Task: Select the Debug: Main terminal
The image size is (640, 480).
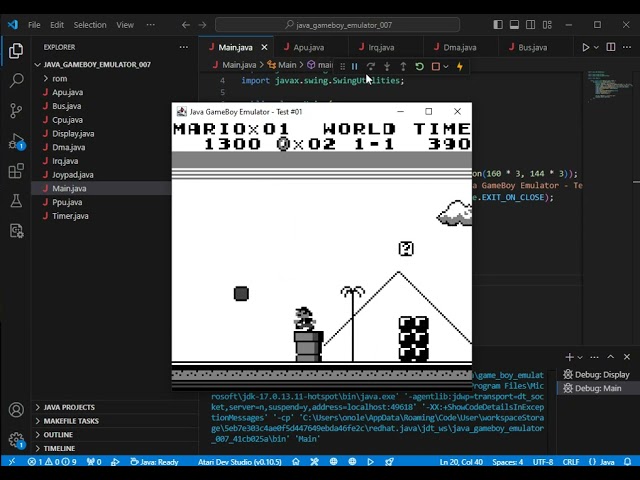Action: coord(598,388)
